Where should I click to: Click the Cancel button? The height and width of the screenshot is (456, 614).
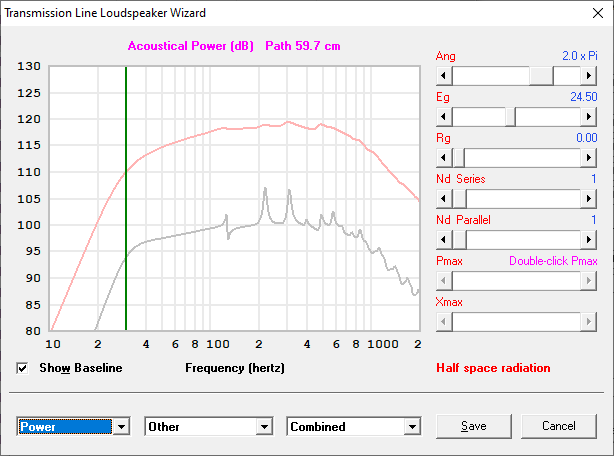(559, 426)
